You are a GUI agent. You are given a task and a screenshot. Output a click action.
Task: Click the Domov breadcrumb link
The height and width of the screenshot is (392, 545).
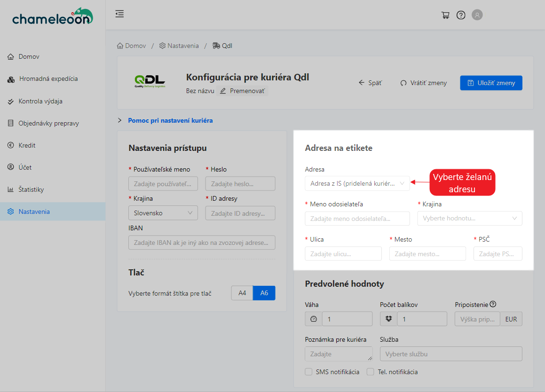(131, 46)
